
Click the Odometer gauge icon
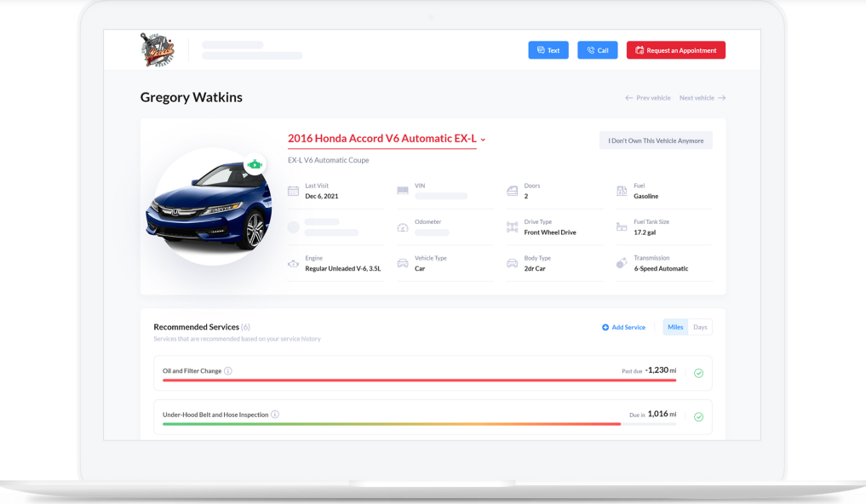[403, 227]
